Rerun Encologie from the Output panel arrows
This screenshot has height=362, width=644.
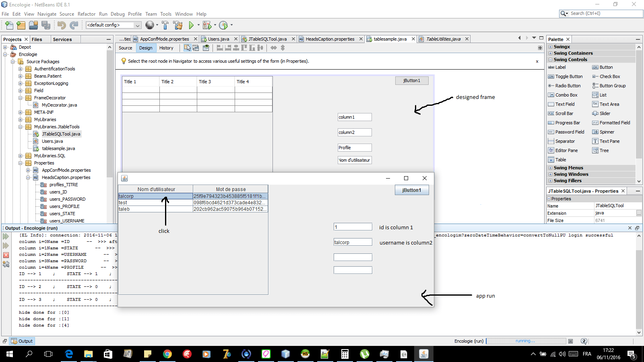point(6,237)
